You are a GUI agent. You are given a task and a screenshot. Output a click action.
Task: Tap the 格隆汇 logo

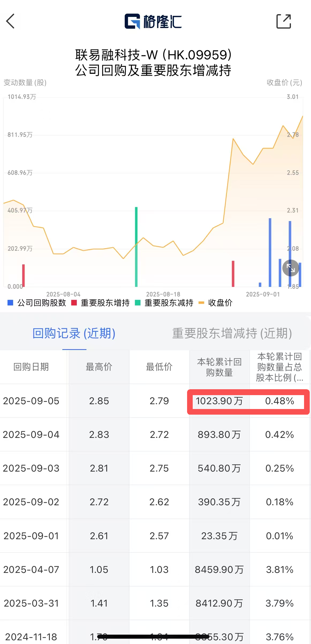pos(153,21)
